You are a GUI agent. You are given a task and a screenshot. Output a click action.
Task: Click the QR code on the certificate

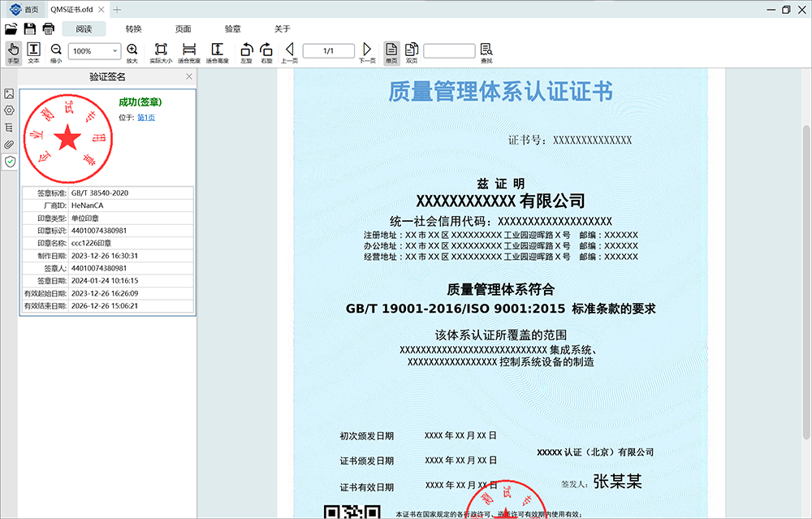352,512
